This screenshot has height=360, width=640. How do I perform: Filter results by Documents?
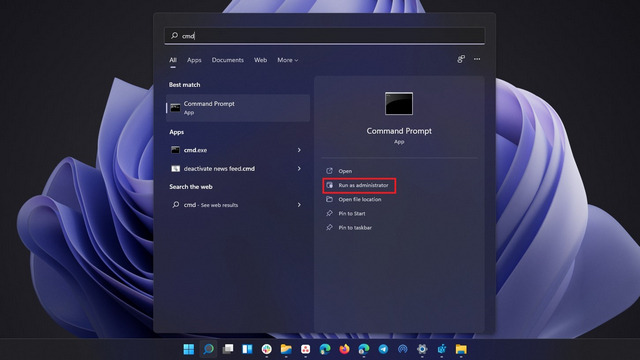(227, 60)
